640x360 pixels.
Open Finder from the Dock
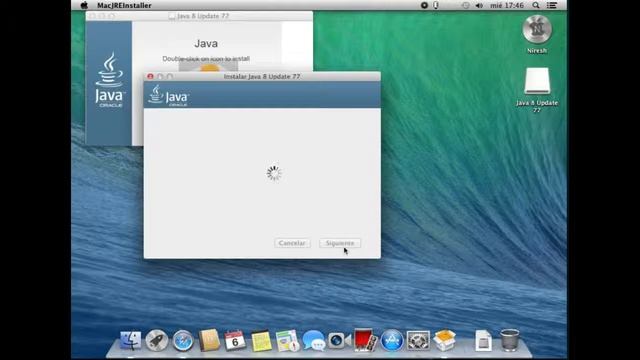131,340
